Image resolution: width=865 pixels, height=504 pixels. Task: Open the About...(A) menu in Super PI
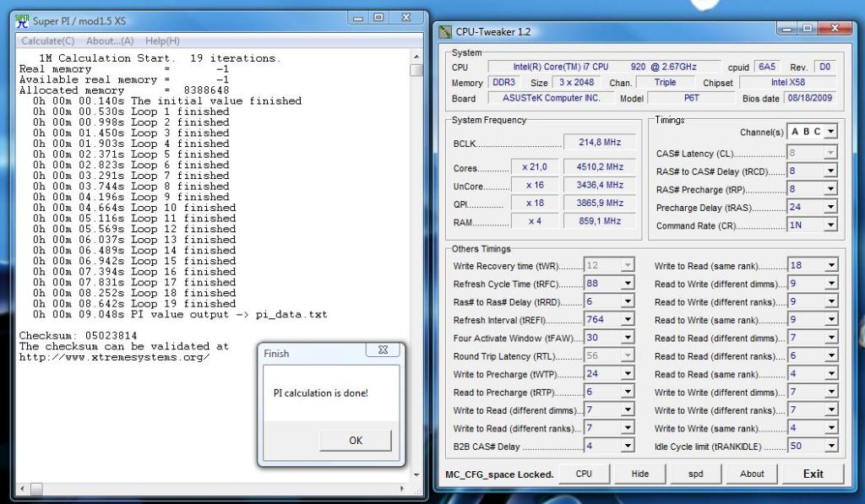pos(110,41)
